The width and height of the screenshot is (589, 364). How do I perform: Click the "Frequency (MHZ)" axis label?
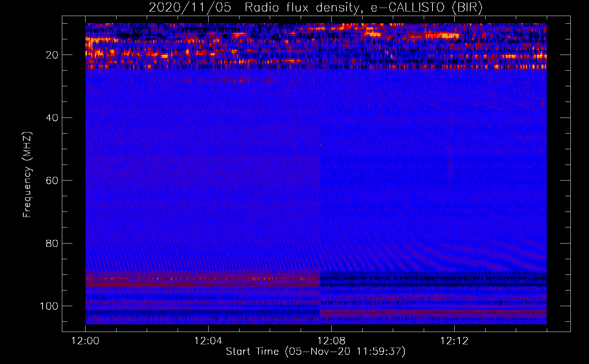click(x=27, y=175)
